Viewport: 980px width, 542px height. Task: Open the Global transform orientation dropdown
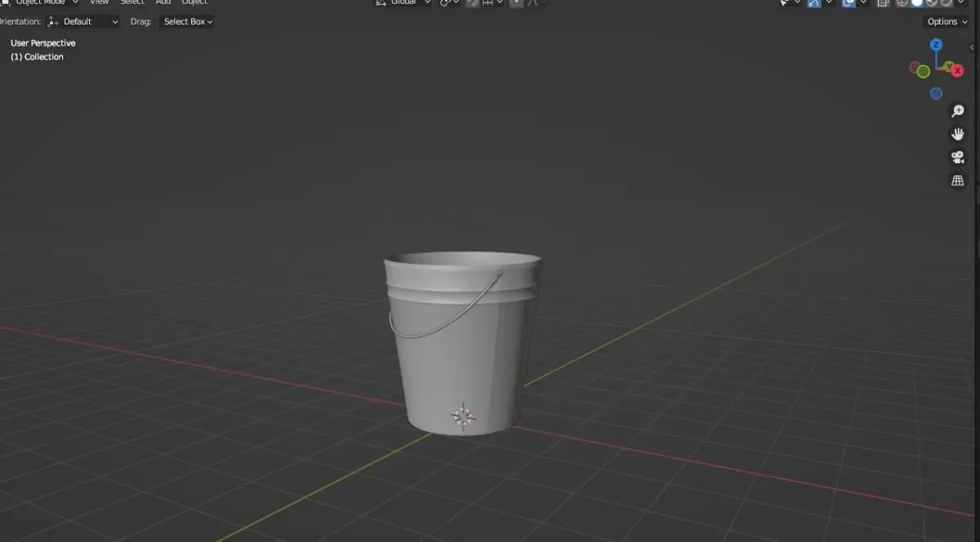tap(403, 2)
